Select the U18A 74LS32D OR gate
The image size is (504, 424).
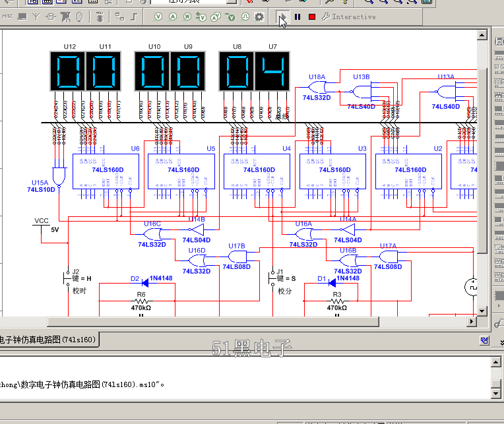pyautogui.click(x=317, y=87)
